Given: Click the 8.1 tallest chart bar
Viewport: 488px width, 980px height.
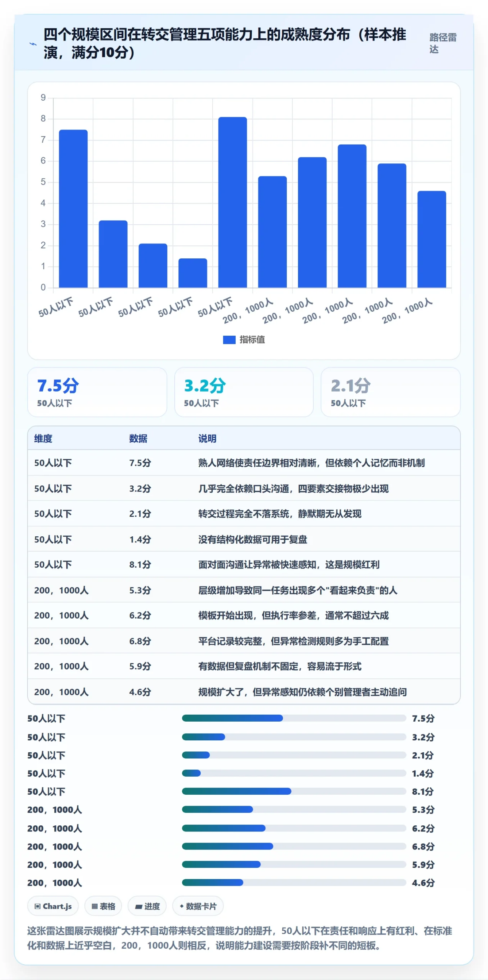Looking at the screenshot, I should 233,202.
